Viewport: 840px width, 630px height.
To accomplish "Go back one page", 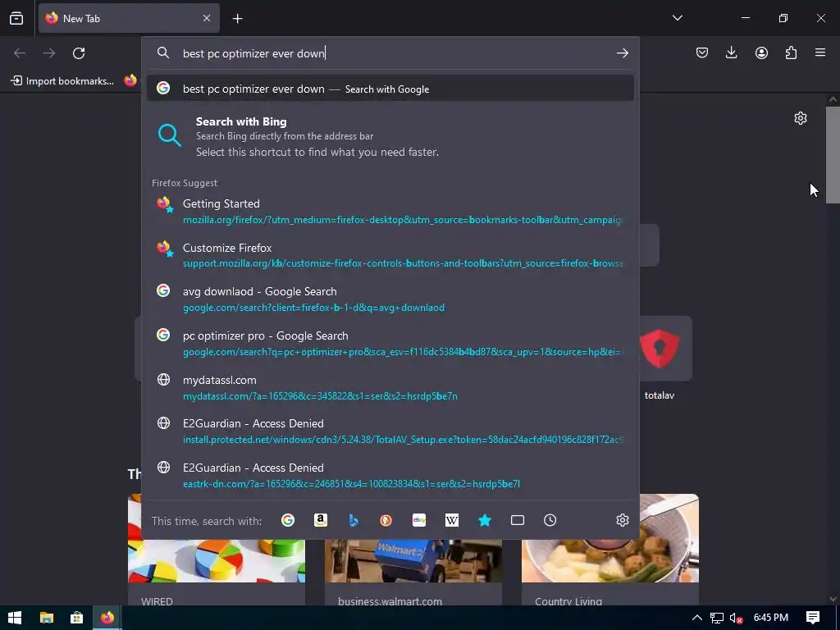I will pos(20,53).
